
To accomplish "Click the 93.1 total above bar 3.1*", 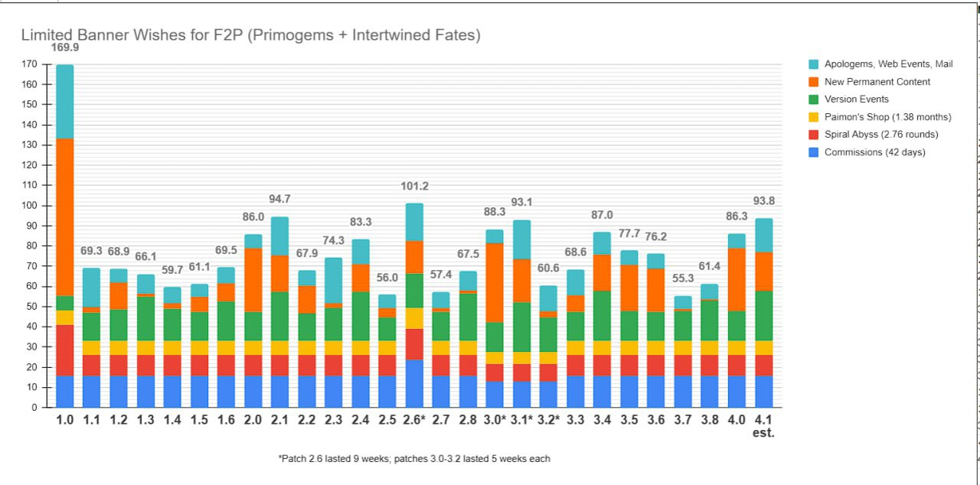I will tap(521, 203).
